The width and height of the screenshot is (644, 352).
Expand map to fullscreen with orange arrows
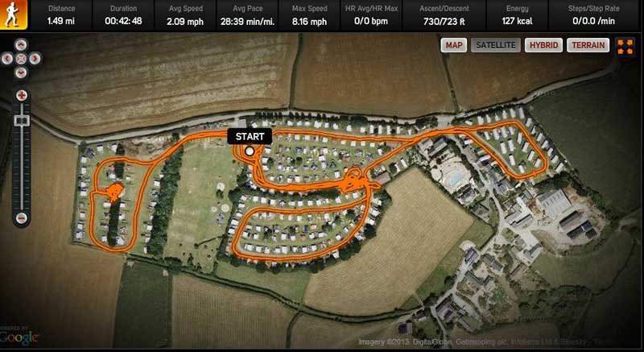pyautogui.click(x=625, y=46)
